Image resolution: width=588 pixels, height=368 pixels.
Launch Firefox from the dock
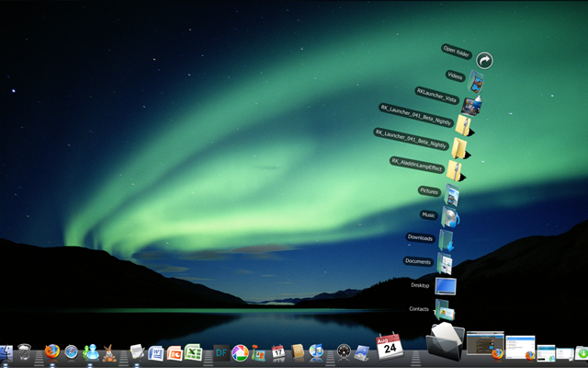(x=52, y=351)
